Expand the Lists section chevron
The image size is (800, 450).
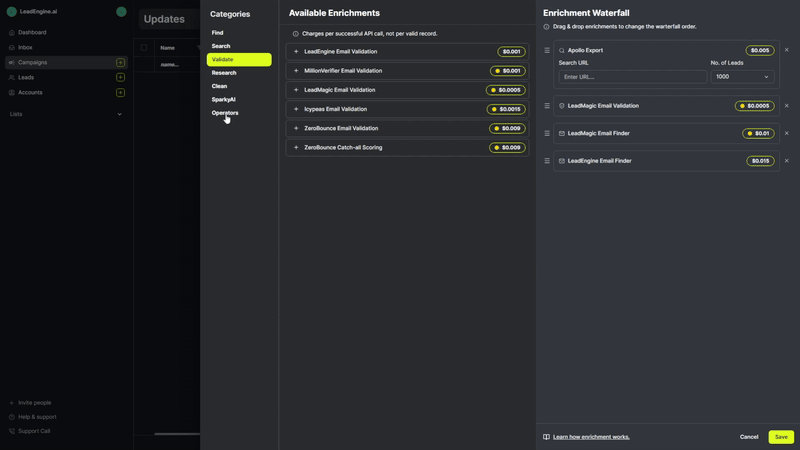(119, 114)
